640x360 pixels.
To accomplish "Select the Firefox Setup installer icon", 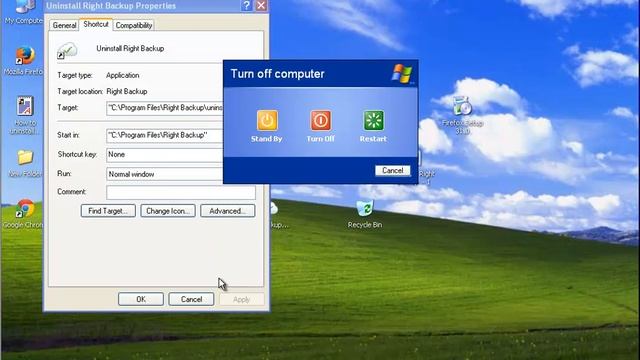I will [x=462, y=106].
